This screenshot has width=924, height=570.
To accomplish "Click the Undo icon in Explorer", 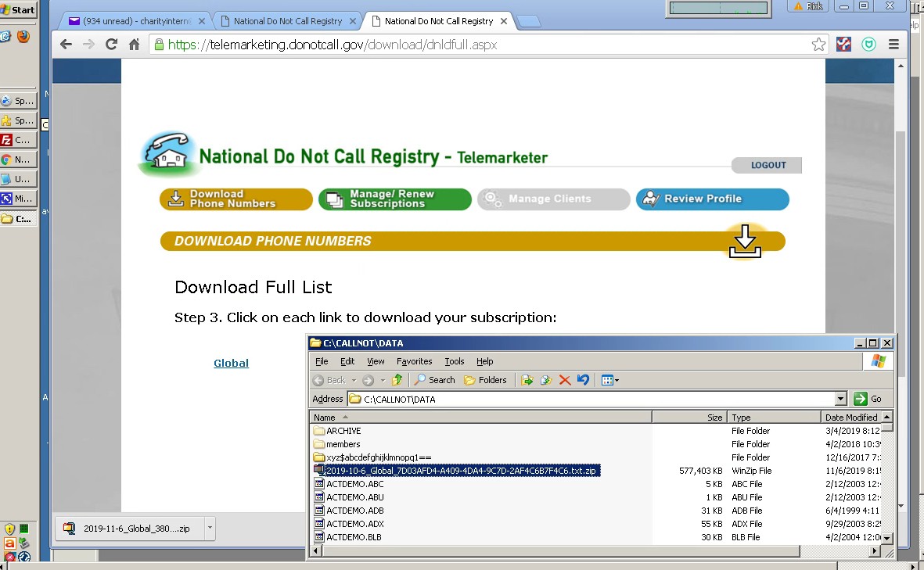I will [584, 381].
